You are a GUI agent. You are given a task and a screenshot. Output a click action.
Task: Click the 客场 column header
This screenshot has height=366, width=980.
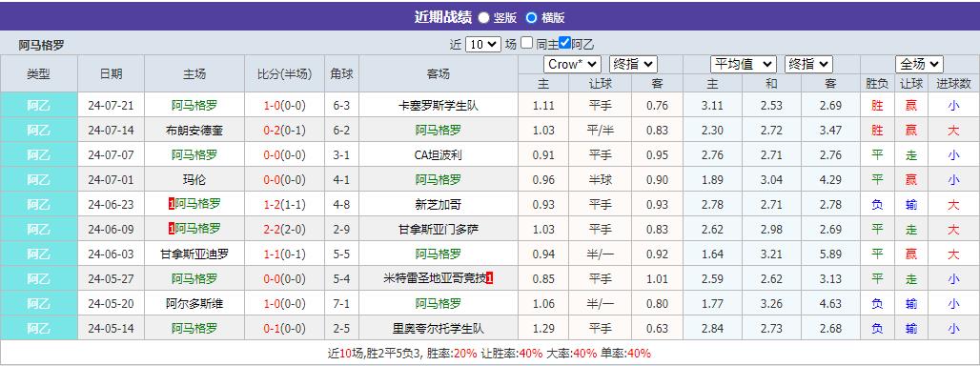439,73
